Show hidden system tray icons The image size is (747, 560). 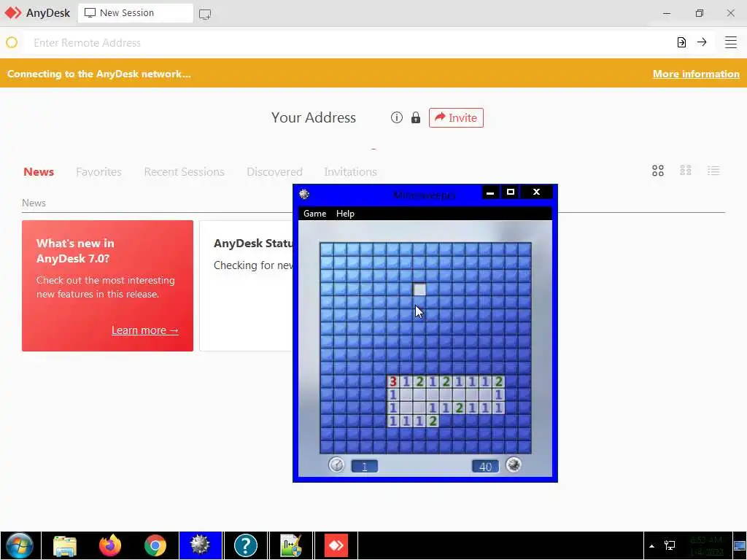[x=651, y=545]
